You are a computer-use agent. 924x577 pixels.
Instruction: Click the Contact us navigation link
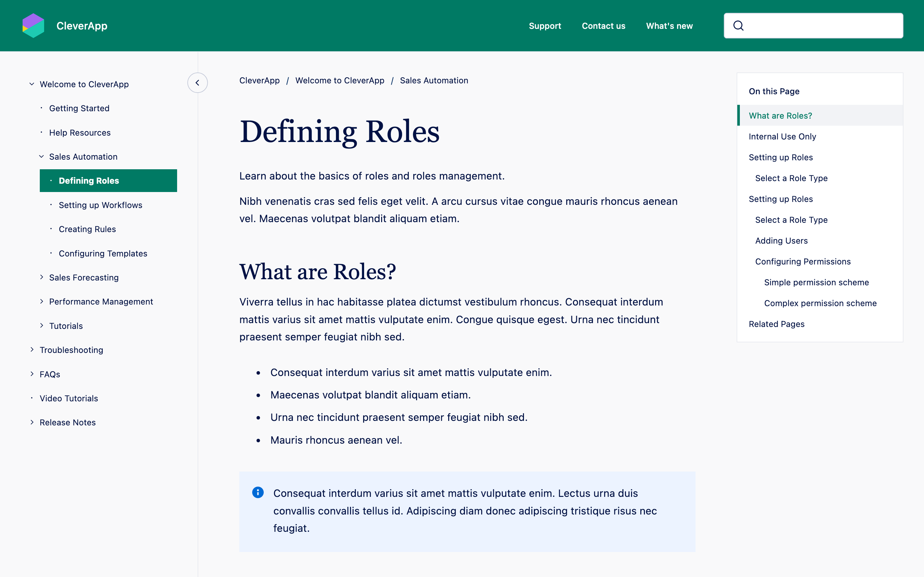[603, 25]
